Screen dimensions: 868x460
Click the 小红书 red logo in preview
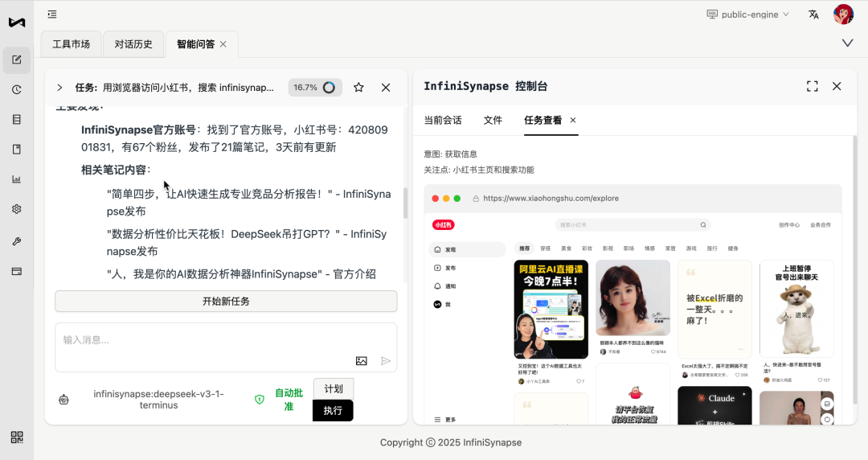(444, 225)
